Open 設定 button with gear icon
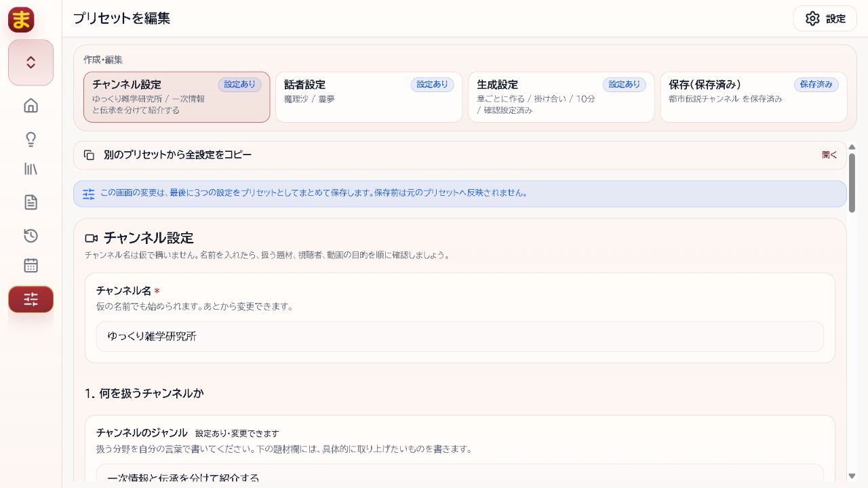The height and width of the screenshot is (488, 868). pos(825,18)
